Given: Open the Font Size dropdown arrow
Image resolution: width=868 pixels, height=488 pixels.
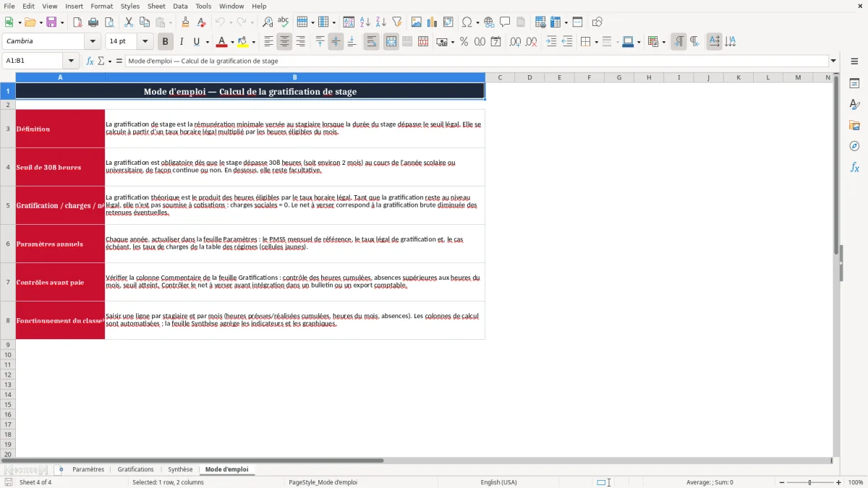Looking at the screenshot, I should click(x=145, y=42).
